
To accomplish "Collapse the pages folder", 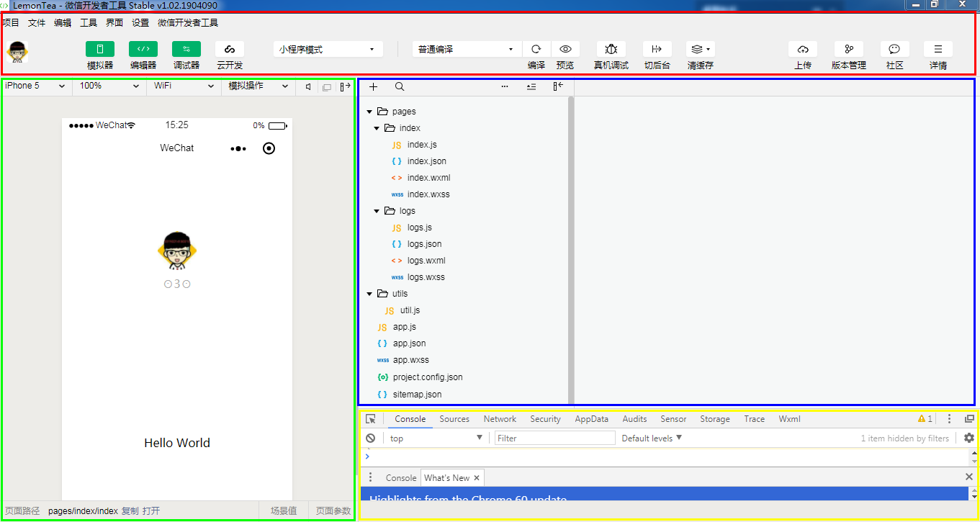I will click(370, 112).
